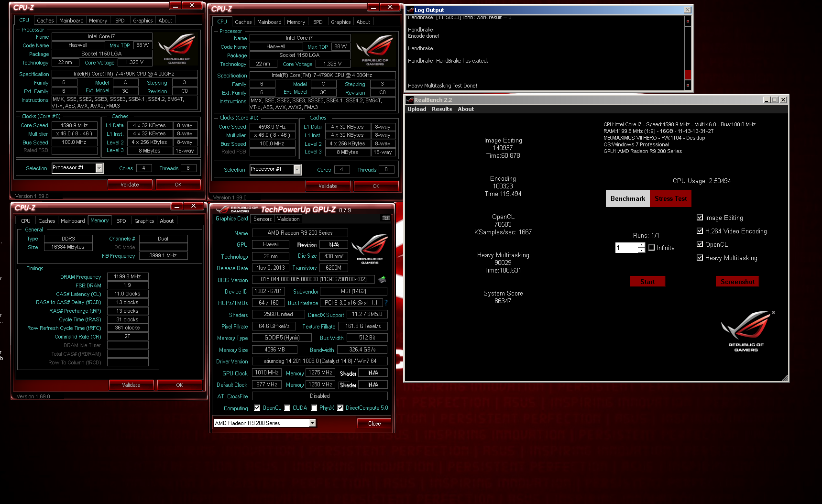Select the Graphics Card tab in GPU-Z

(231, 219)
